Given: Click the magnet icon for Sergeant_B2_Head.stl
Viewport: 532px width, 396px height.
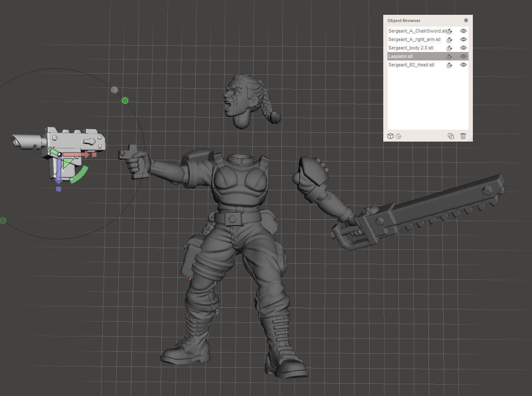Looking at the screenshot, I should coord(450,65).
